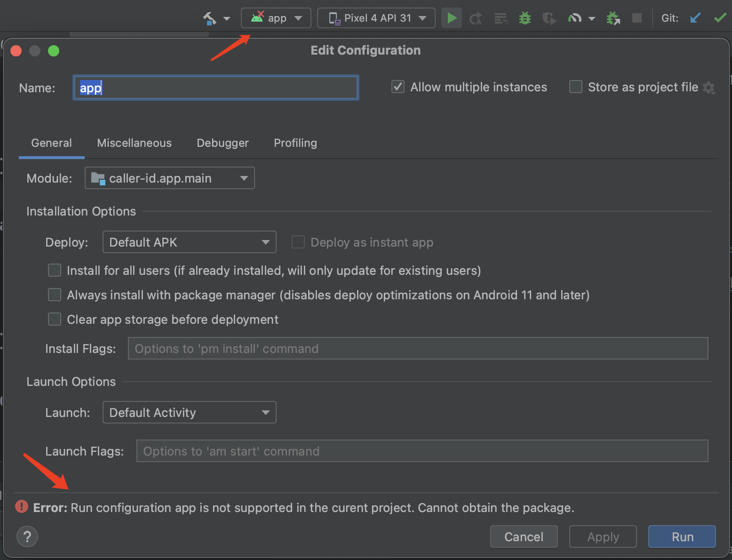This screenshot has height=560, width=732.
Task: Update project from Git
Action: (x=696, y=18)
